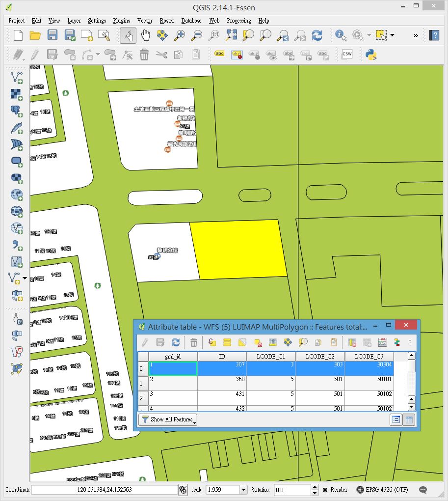This screenshot has width=448, height=501.
Task: Open a project with the folder icon
Action: pos(35,35)
